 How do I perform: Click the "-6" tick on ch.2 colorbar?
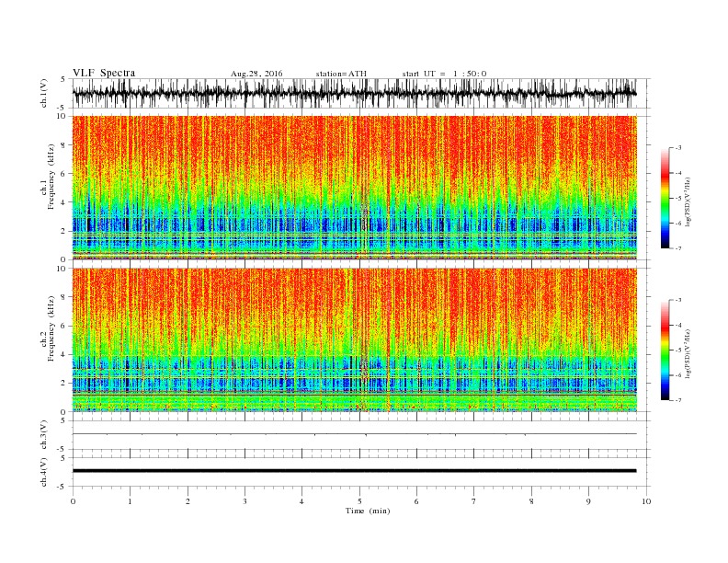[x=678, y=375]
